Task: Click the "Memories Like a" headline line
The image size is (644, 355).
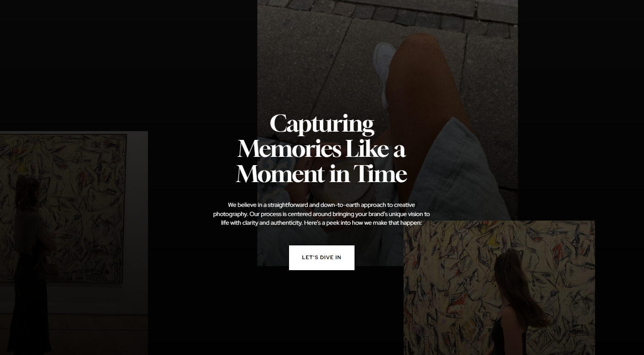Action: coord(322,149)
